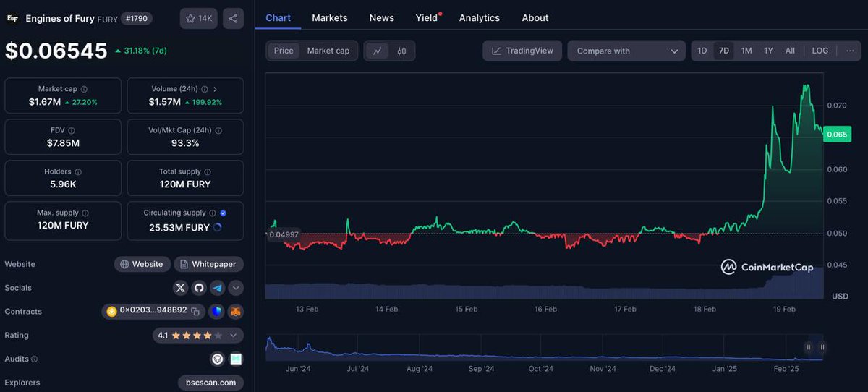Image resolution: width=868 pixels, height=392 pixels.
Task: Click the '16 Feb' date axis label
Action: pyautogui.click(x=545, y=309)
